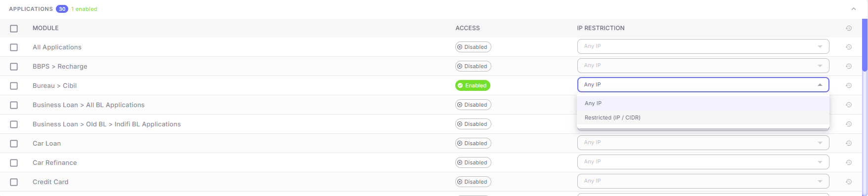Open history icon for Car Refinance row
Viewport: 868px width, 196px height.
[849, 162]
